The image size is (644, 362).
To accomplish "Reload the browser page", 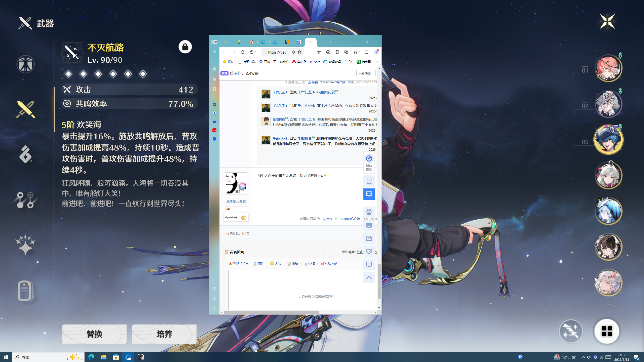I will click(x=243, y=52).
